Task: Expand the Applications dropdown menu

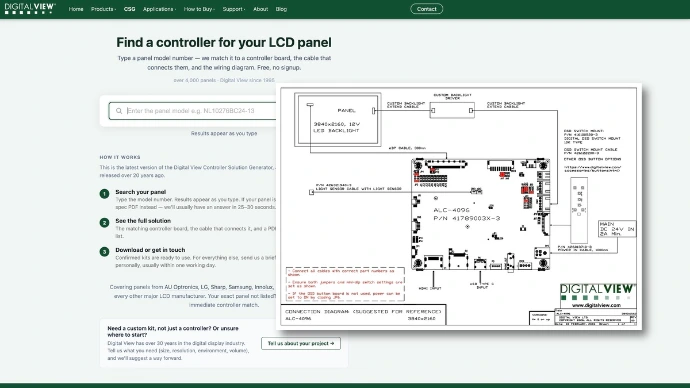Action: pyautogui.click(x=159, y=9)
